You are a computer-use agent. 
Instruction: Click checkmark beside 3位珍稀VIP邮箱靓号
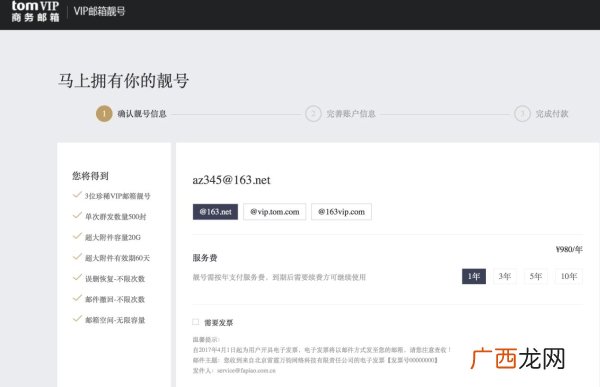(77, 195)
